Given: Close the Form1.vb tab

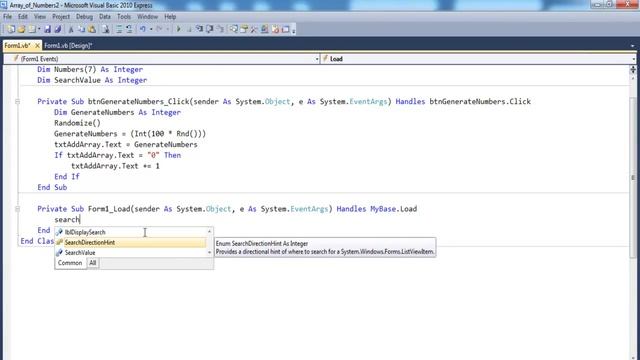Looking at the screenshot, I should point(37,45).
